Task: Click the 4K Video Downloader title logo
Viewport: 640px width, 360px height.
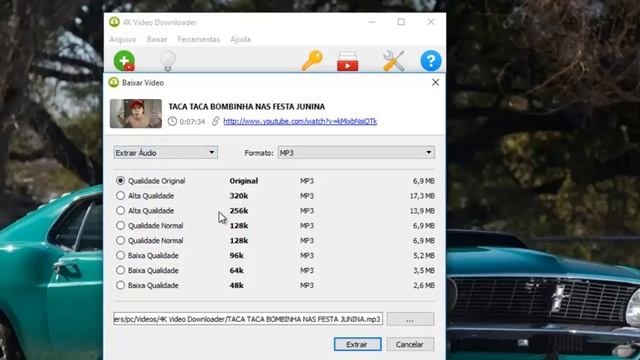Action: click(114, 22)
